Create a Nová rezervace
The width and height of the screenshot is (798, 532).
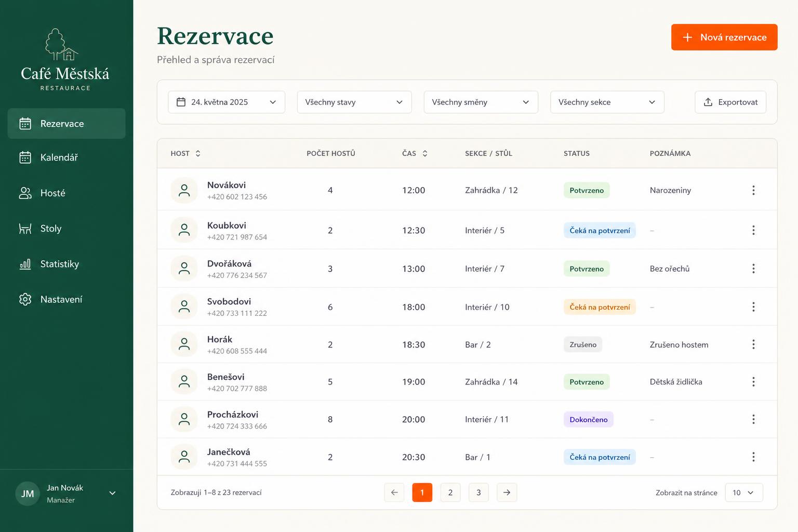tap(724, 37)
